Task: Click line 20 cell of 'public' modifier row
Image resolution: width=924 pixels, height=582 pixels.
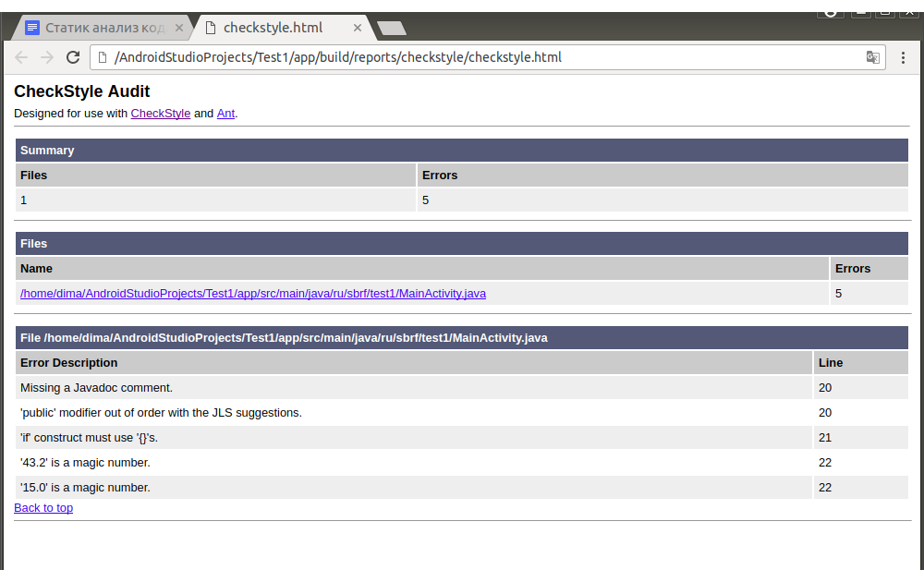Action: (x=861, y=412)
